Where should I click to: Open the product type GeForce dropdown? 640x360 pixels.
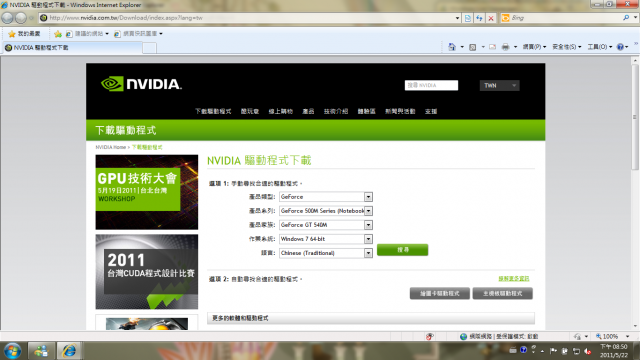(325, 197)
